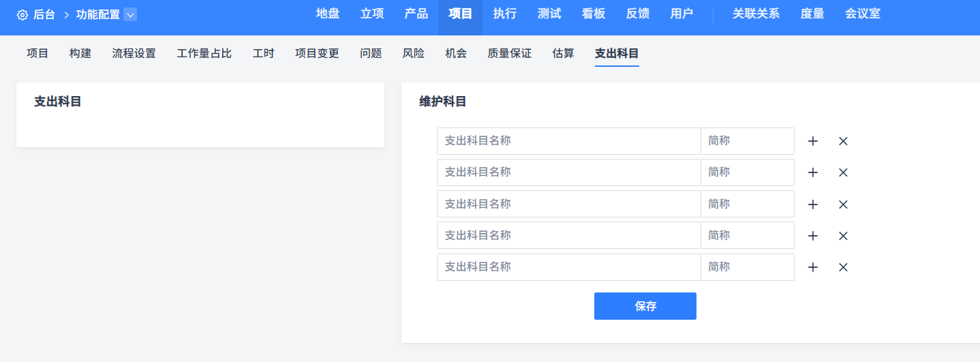Delete the fifth subject row using X
980x362 pixels.
click(x=843, y=267)
